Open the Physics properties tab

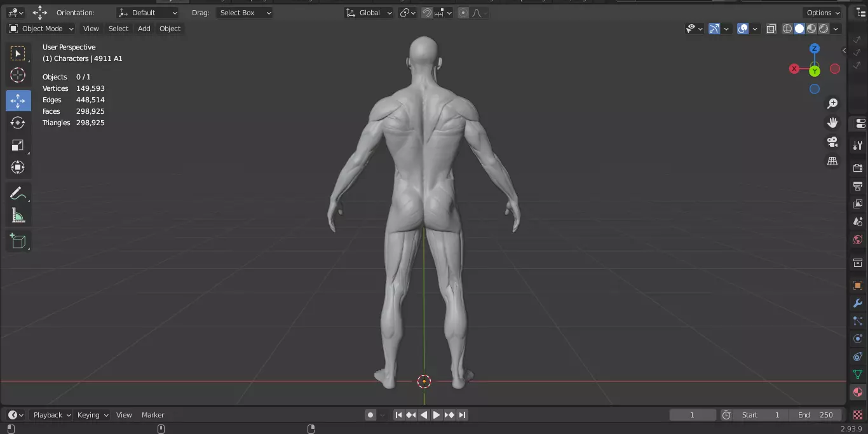click(x=858, y=339)
